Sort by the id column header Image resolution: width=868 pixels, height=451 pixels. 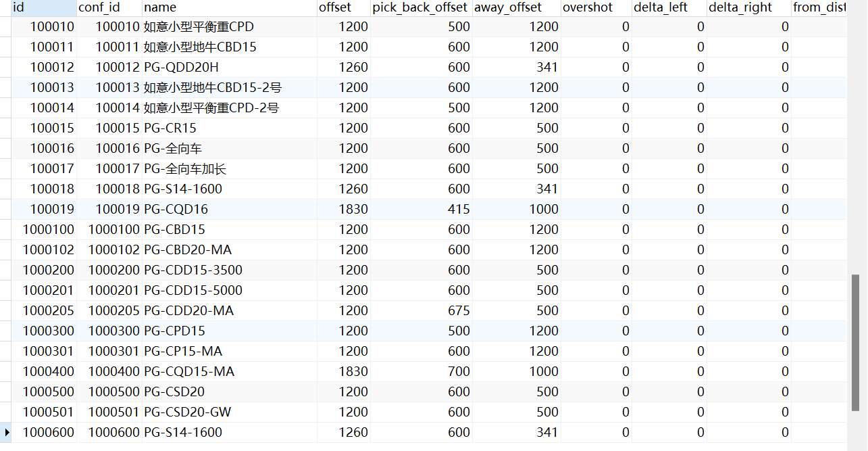coord(44,7)
